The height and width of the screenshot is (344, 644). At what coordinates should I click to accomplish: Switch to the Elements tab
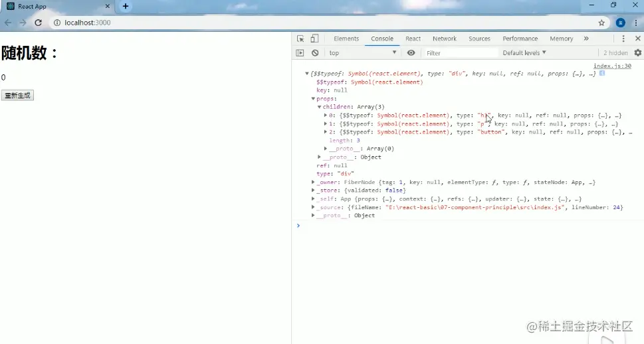(346, 39)
